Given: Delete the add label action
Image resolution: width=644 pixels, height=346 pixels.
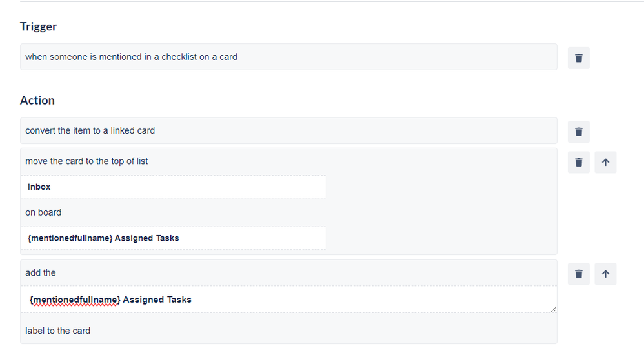Looking at the screenshot, I should (x=578, y=274).
